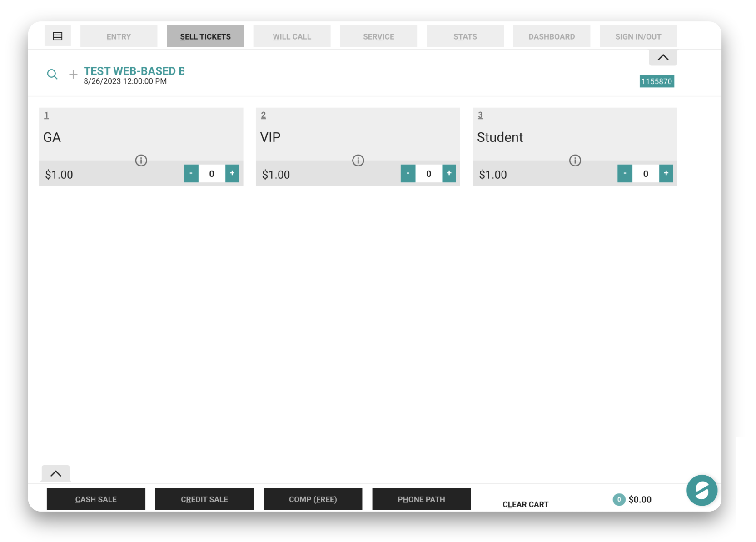This screenshot has width=756, height=542.
Task: Click the Student $1.00 price
Action: (x=493, y=175)
